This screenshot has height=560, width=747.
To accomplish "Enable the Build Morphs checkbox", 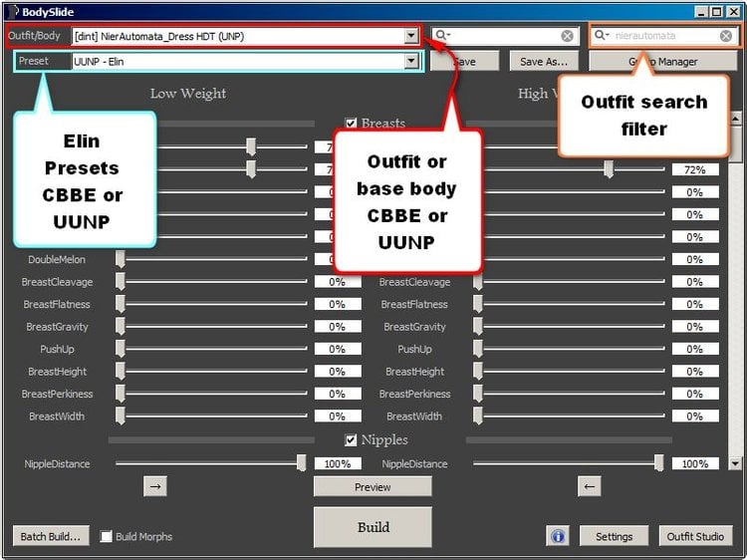I will point(106,536).
